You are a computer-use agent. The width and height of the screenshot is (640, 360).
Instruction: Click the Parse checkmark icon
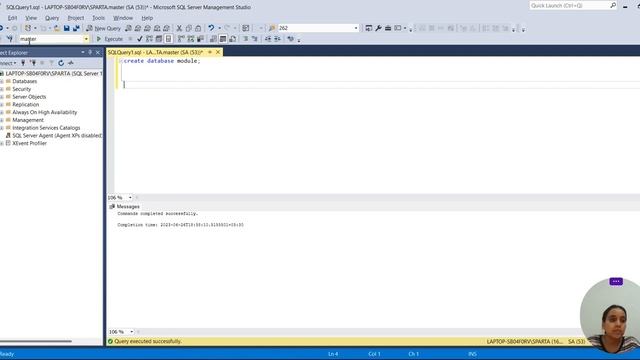click(x=140, y=39)
